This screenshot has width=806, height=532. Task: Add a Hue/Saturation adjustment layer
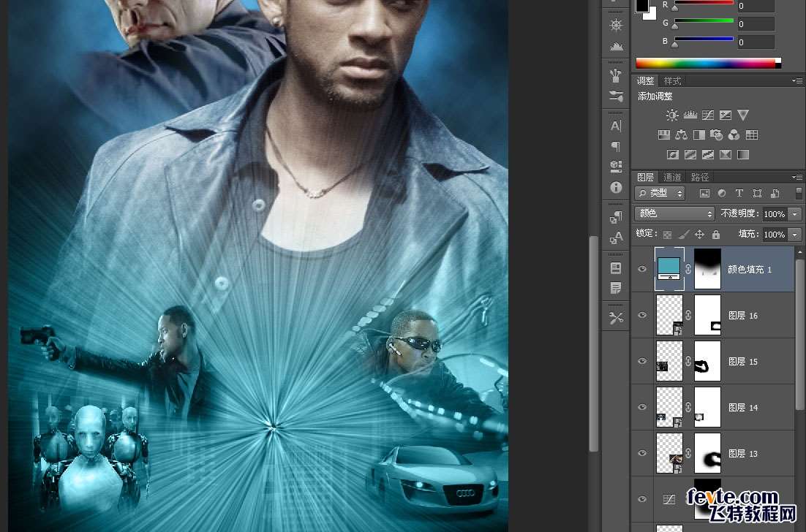click(663, 135)
